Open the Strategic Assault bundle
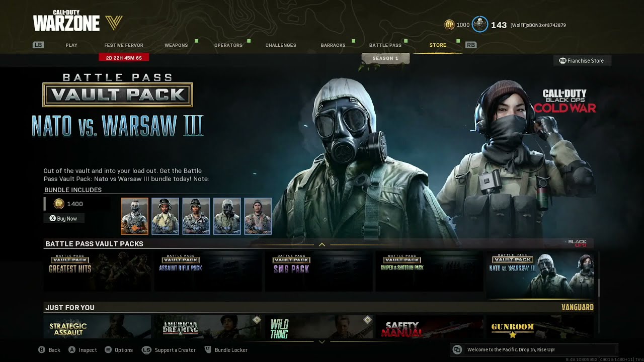644x362 pixels. pos(97,326)
